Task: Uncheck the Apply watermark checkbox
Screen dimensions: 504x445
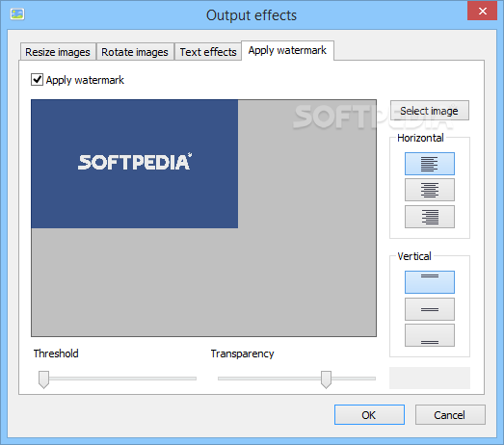Action: pos(37,79)
